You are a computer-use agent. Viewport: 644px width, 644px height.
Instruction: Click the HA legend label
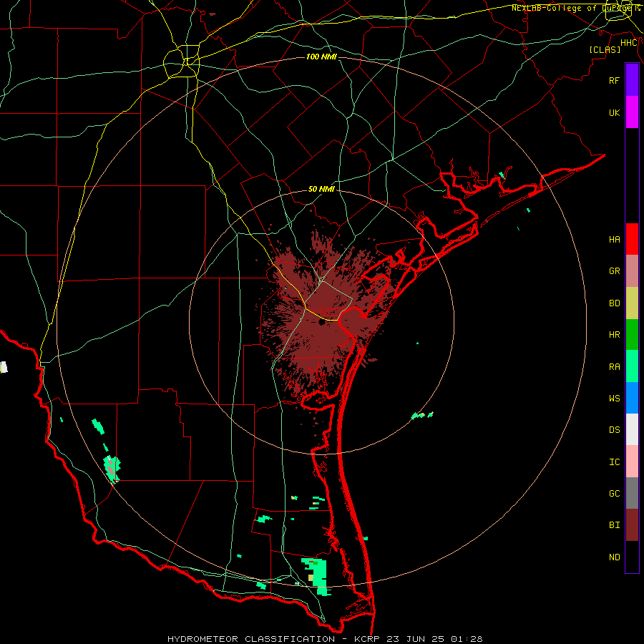(x=614, y=239)
